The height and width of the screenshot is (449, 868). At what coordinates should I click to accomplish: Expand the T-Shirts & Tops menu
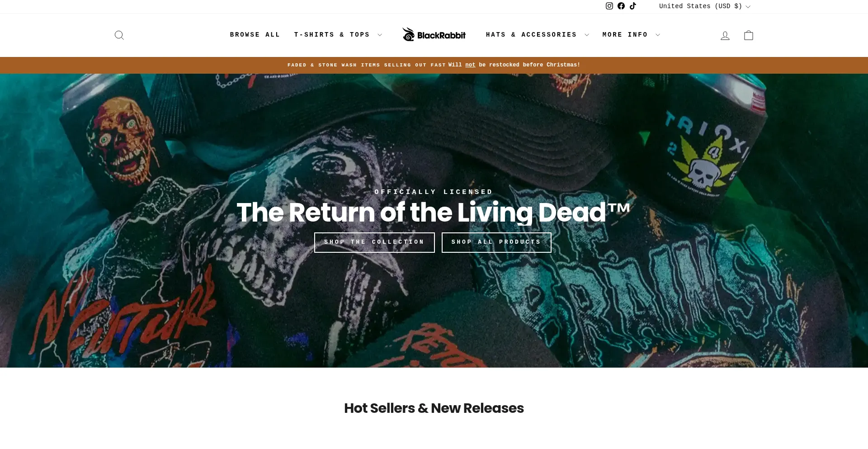(338, 35)
